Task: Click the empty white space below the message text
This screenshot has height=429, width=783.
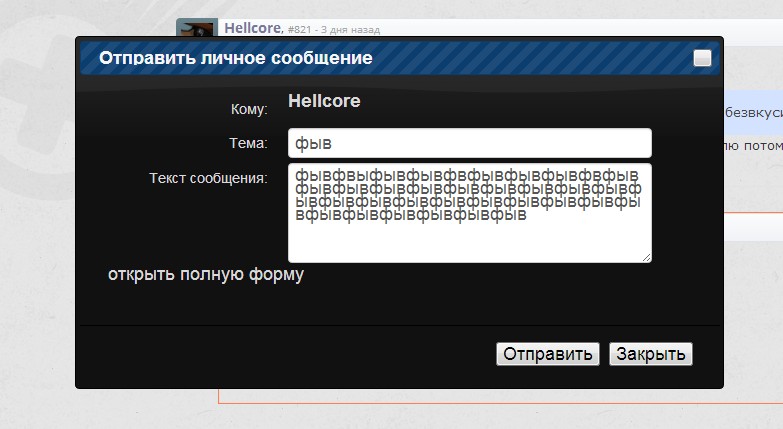Action: pos(470,242)
